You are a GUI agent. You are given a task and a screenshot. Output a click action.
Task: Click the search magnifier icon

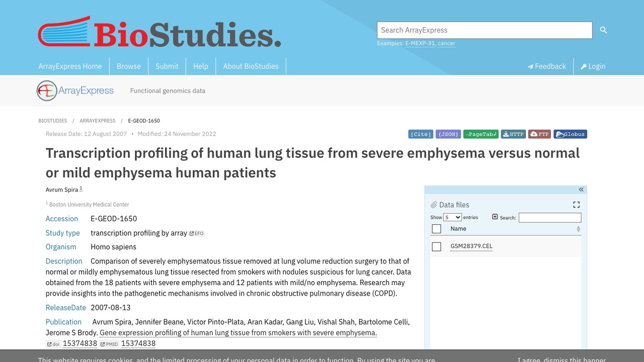pos(603,30)
